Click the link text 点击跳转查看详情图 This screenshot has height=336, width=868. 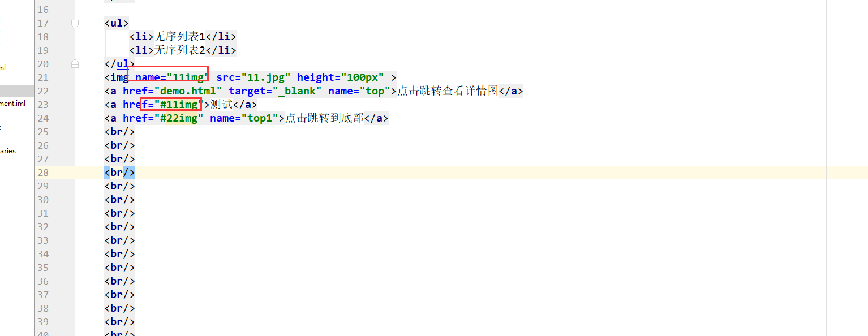tap(448, 91)
